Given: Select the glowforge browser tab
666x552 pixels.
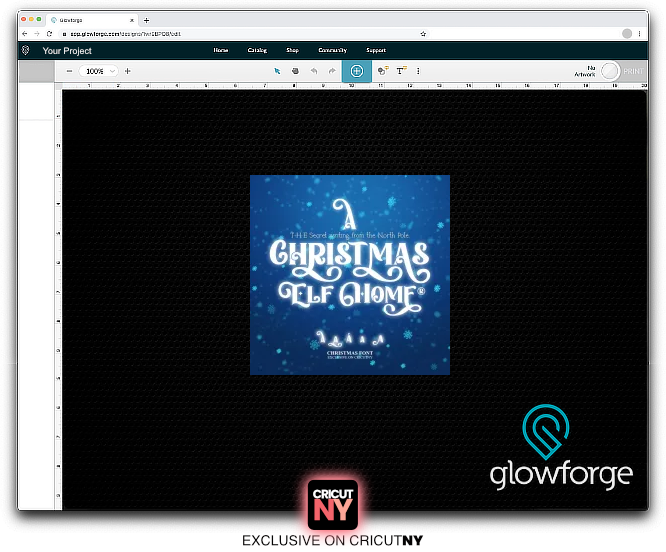Looking at the screenshot, I should [x=91, y=20].
